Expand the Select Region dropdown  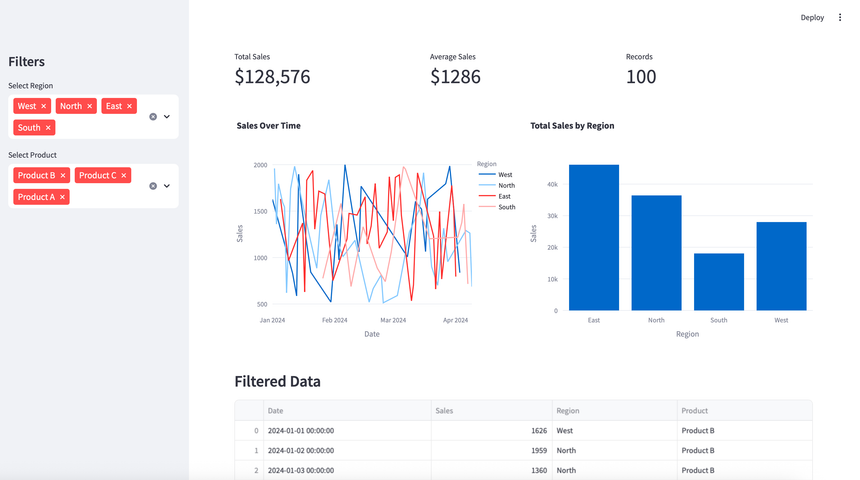[x=167, y=117]
